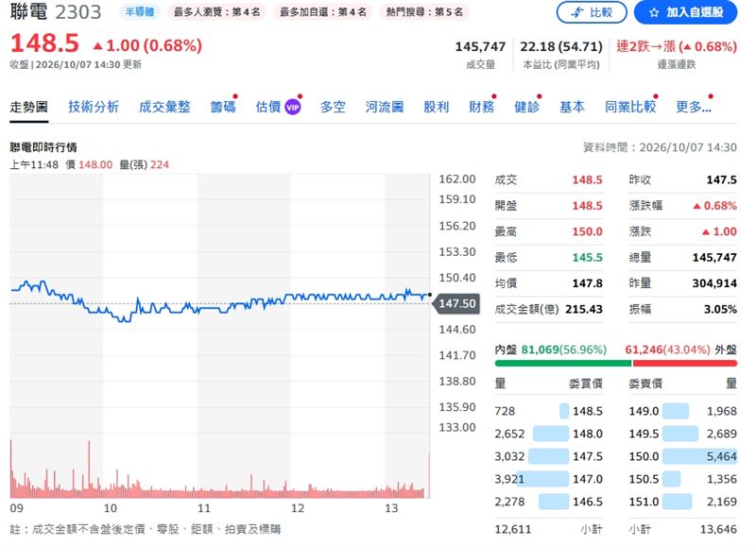Click the 本益比 value 22.18 (54.71)
Image resolution: width=756 pixels, height=546 pixels.
(561, 46)
